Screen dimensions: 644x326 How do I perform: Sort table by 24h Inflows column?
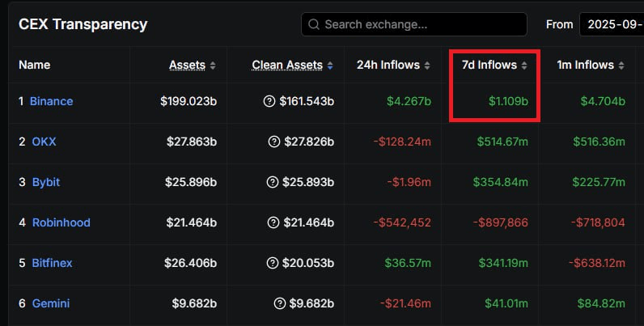pos(388,65)
